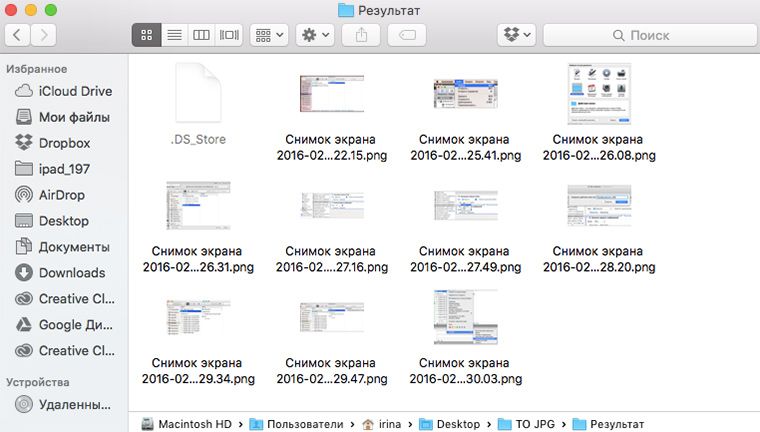This screenshot has width=760, height=432.
Task: Switch to list view mode
Action: [174, 35]
